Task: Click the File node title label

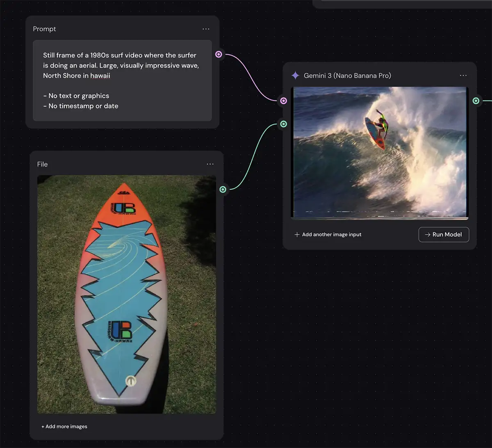Action: tap(42, 164)
